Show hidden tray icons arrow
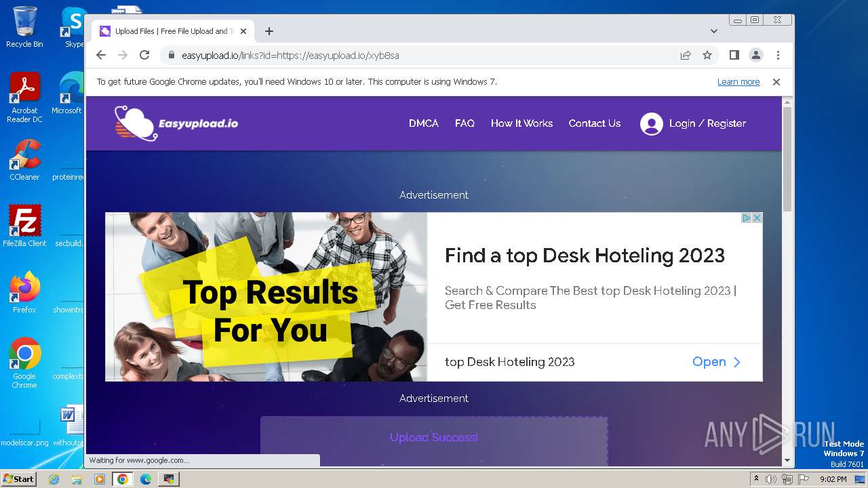 pyautogui.click(x=757, y=479)
